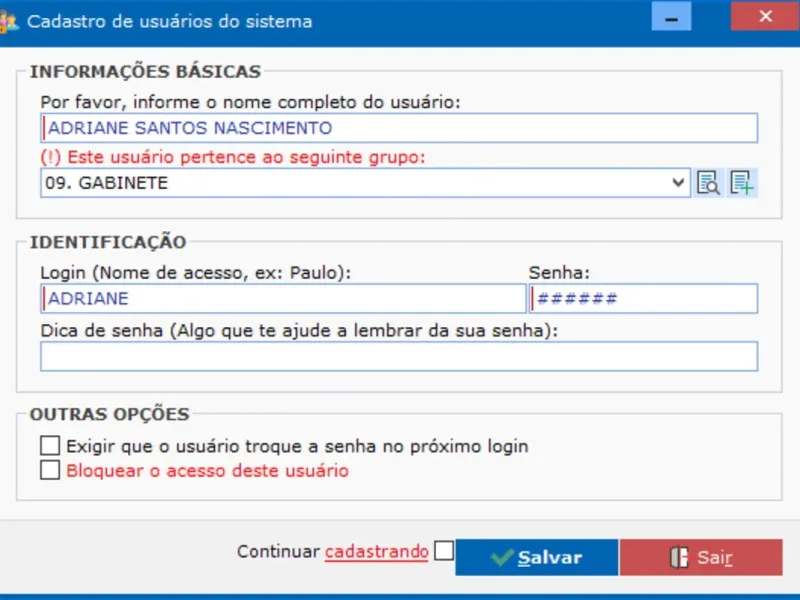Click the add new group icon with green plus
The height and width of the screenshot is (600, 800).
742,183
